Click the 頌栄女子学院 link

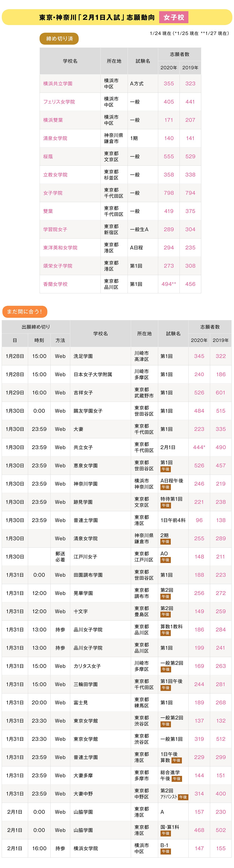[x=58, y=265]
